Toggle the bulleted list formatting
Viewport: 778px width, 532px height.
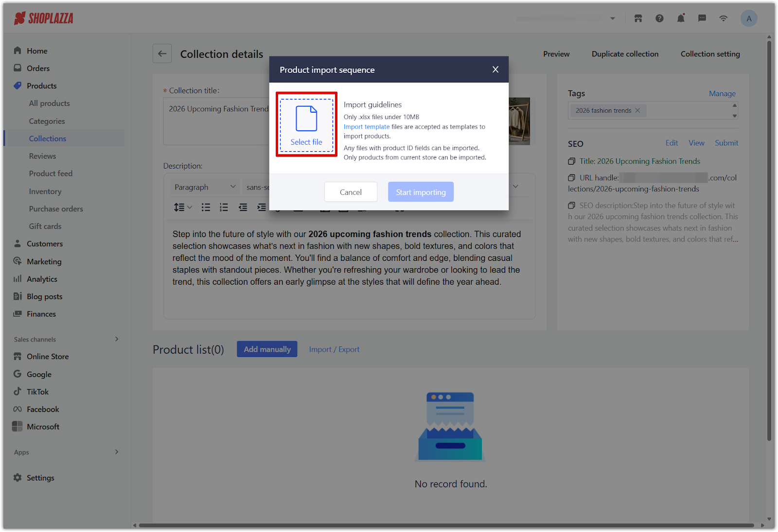coord(206,207)
